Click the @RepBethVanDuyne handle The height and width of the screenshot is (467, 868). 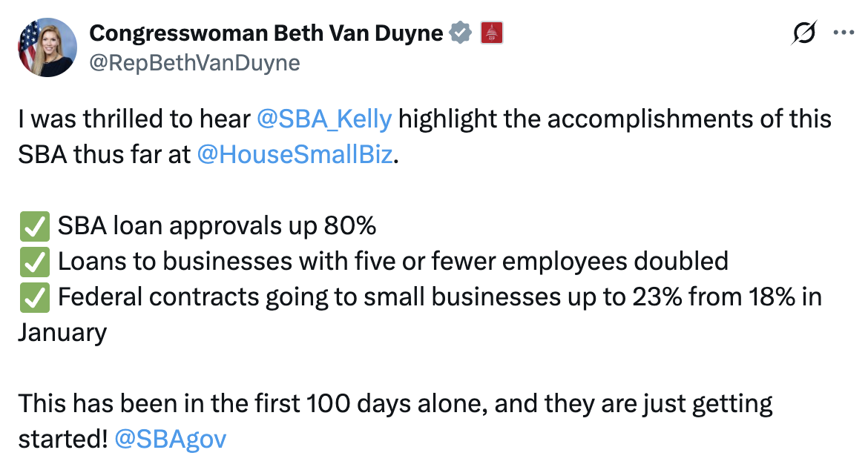(x=194, y=63)
